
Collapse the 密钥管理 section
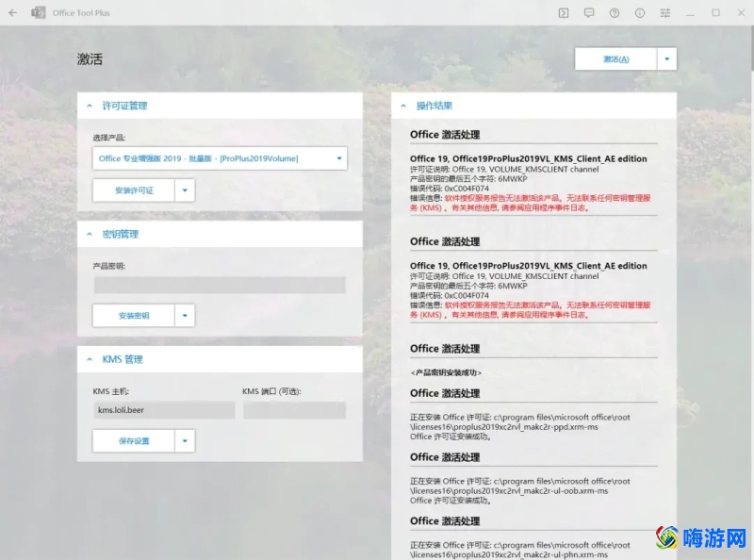coord(90,235)
